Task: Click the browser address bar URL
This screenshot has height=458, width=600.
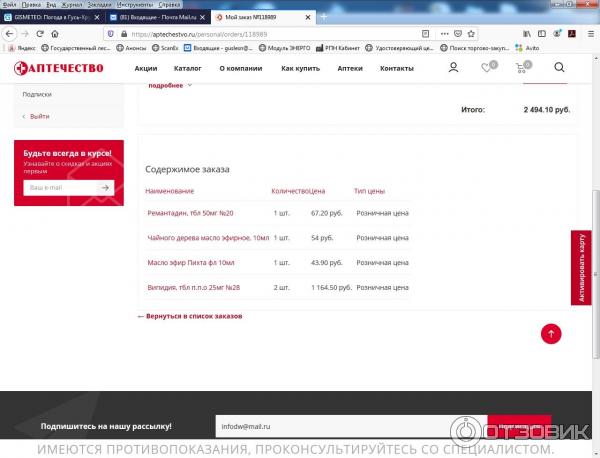Action: pyautogui.click(x=200, y=33)
